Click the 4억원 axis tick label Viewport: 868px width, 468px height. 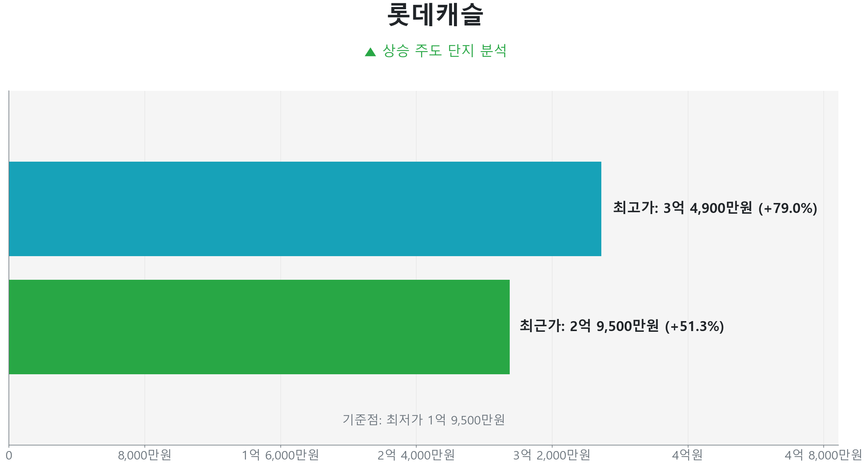click(x=687, y=455)
